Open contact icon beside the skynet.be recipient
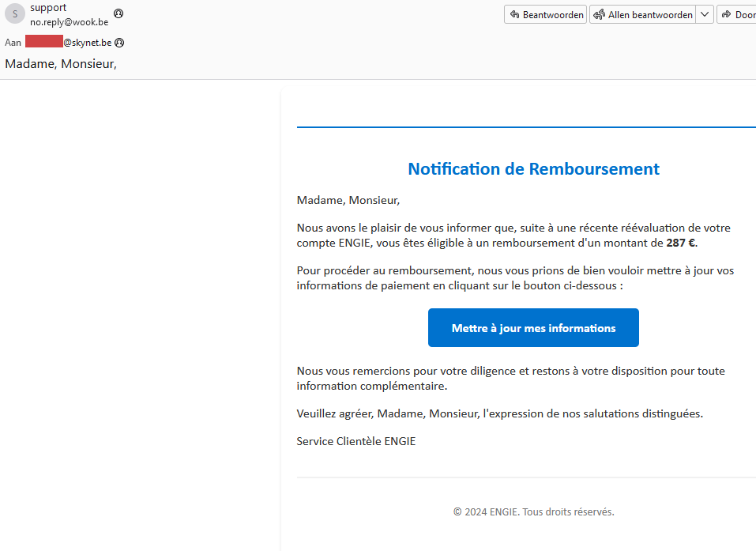 [x=120, y=43]
